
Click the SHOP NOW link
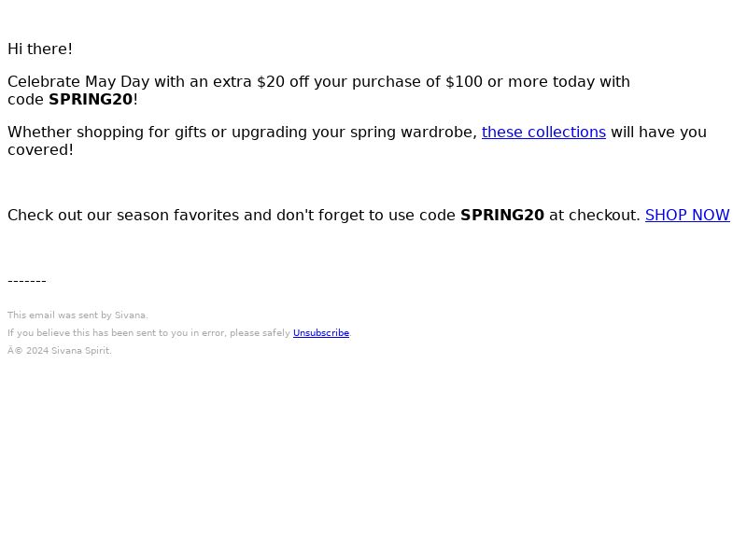pos(687,215)
